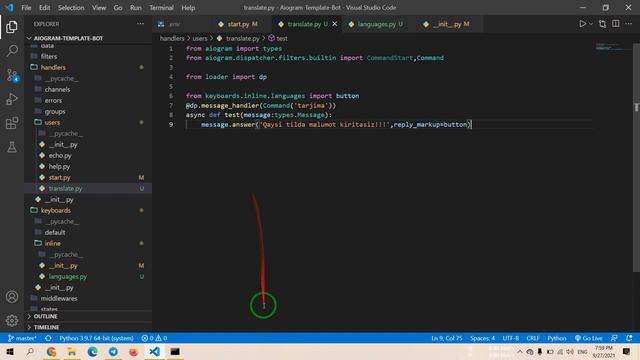Open the File menu
Image resolution: width=640 pixels, height=360 pixels.
pyautogui.click(x=26, y=8)
